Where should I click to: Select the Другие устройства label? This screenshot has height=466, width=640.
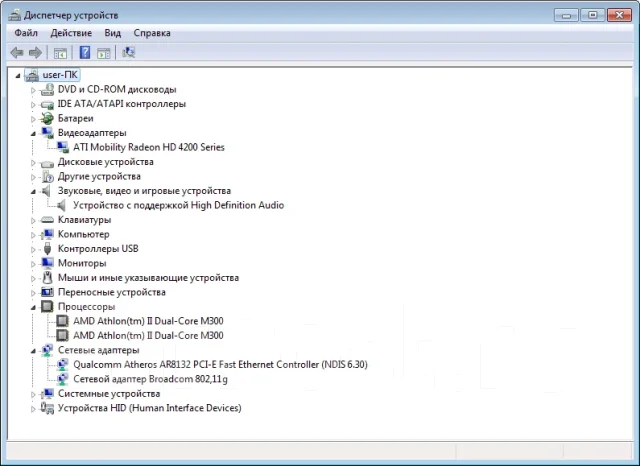99,176
